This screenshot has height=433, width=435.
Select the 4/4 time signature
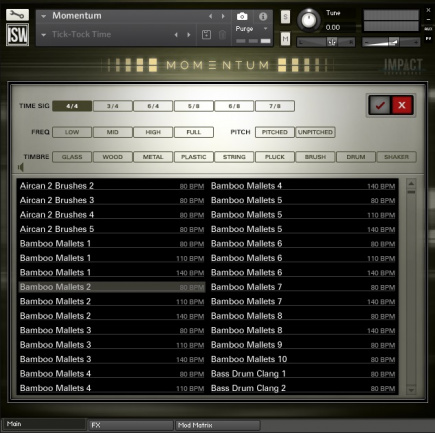coord(72,106)
